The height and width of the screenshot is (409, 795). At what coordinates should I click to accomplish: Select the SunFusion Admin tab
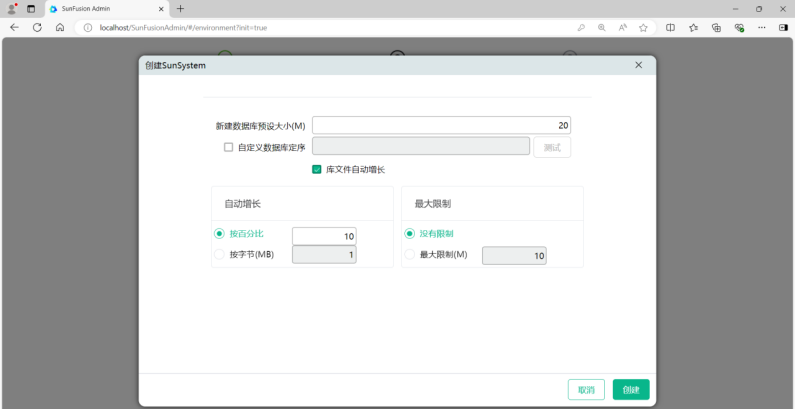coord(107,9)
